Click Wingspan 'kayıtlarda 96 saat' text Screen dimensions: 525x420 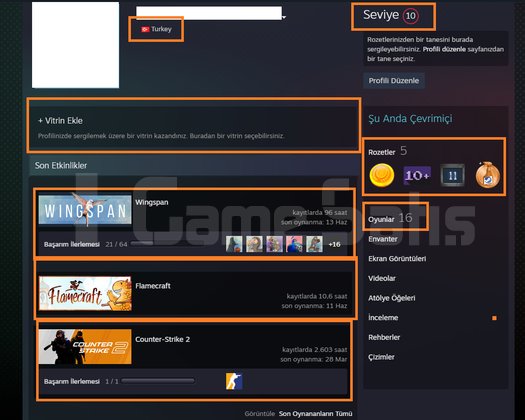320,213
